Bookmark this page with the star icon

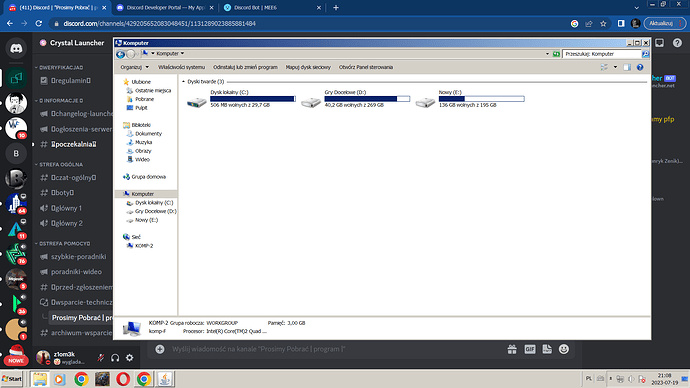603,23
